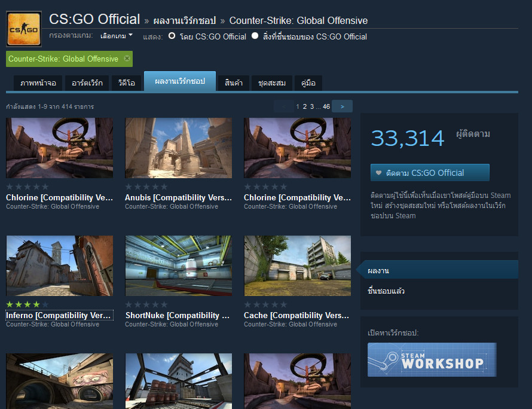Follow CS:GO Official with ติดตาม button

(x=430, y=173)
